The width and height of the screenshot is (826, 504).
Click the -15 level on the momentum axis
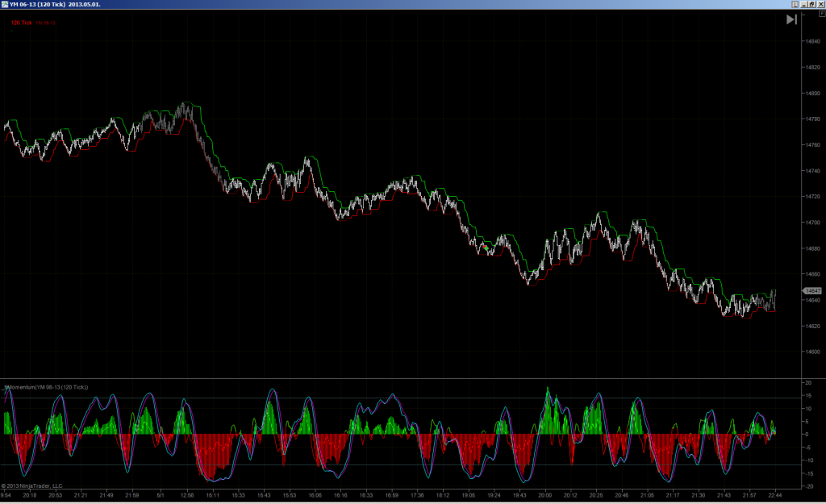pyautogui.click(x=807, y=473)
